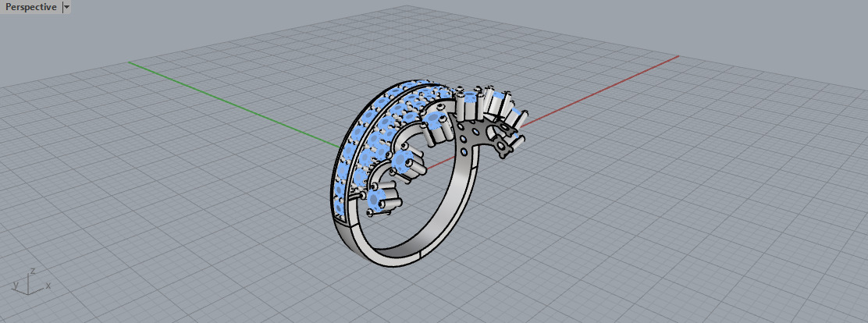Click the Perspective viewport title label
The image size is (868, 323).
[x=30, y=7]
